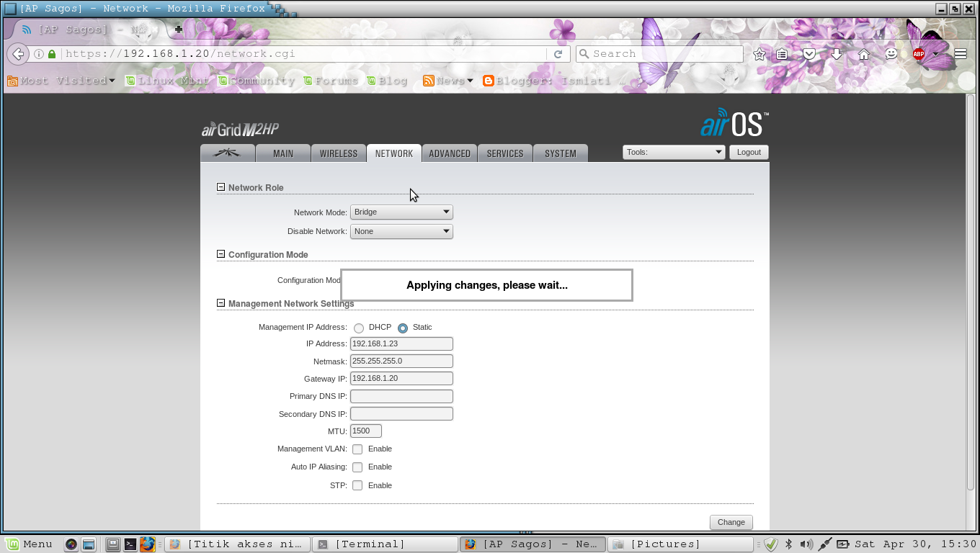Click the antenna icon tab in airOS
The image size is (980, 553).
[227, 153]
